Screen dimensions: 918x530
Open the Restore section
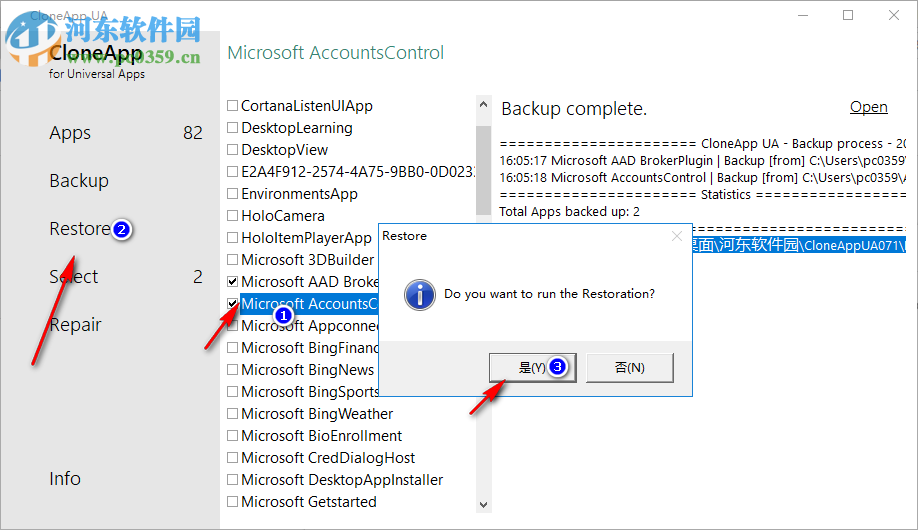79,229
